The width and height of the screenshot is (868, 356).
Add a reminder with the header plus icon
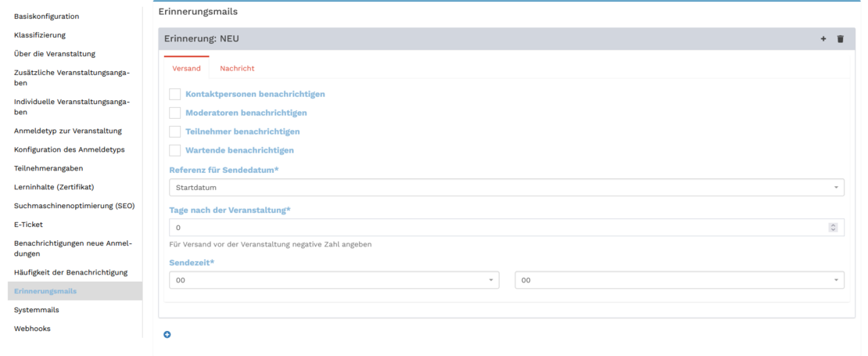point(823,39)
